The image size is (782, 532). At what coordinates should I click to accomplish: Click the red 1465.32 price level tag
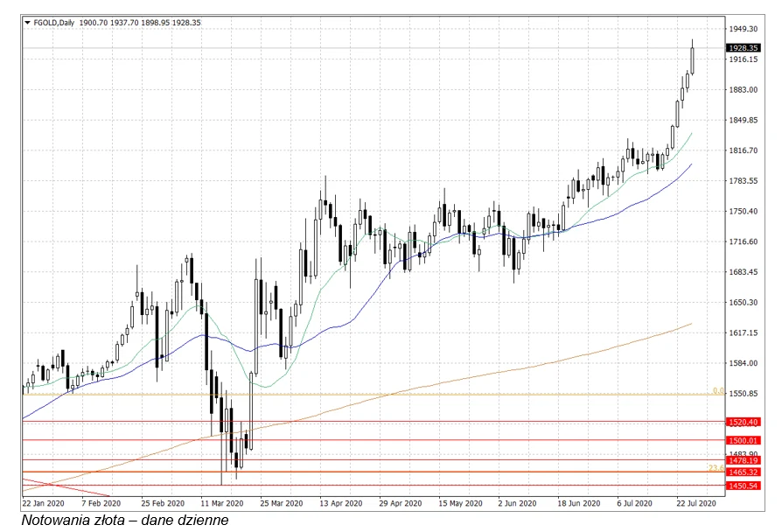tap(743, 472)
